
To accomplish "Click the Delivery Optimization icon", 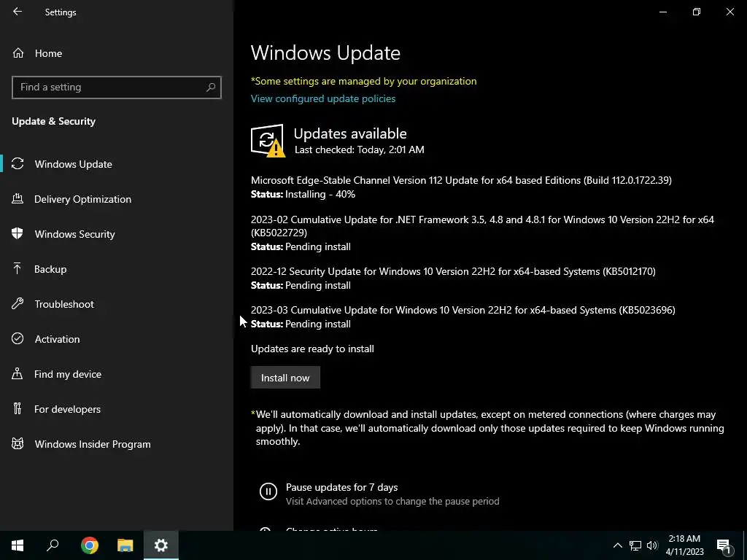I will point(18,198).
